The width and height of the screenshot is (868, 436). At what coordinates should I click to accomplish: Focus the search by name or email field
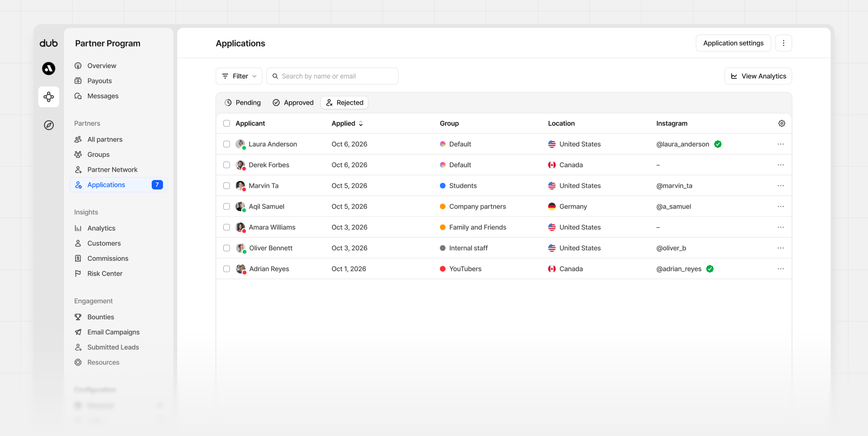point(332,76)
